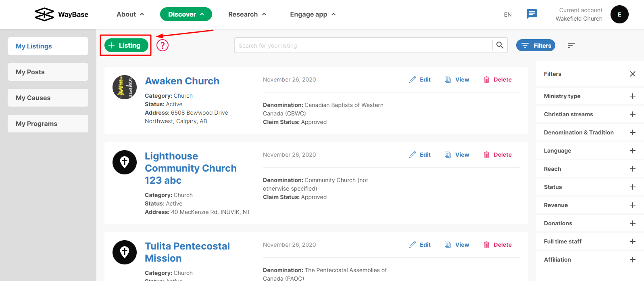View the Lighthouse Community Church listing
The image size is (644, 281).
click(457, 155)
